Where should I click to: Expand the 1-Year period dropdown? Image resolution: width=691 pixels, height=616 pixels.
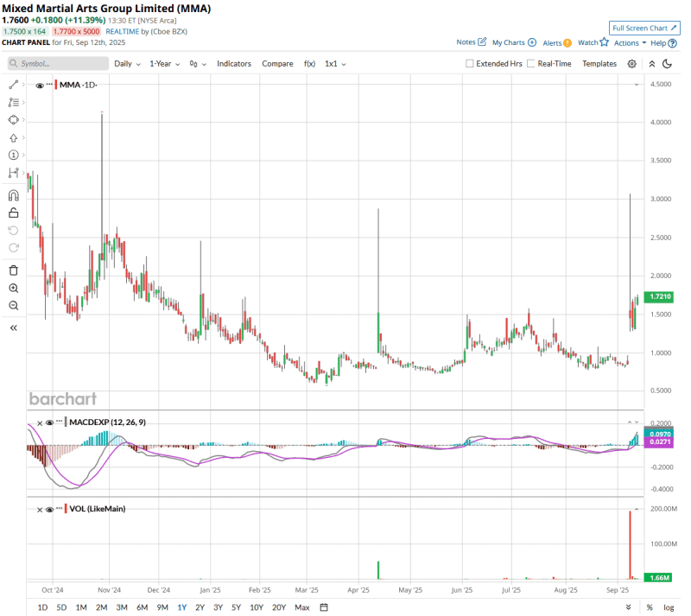point(165,64)
